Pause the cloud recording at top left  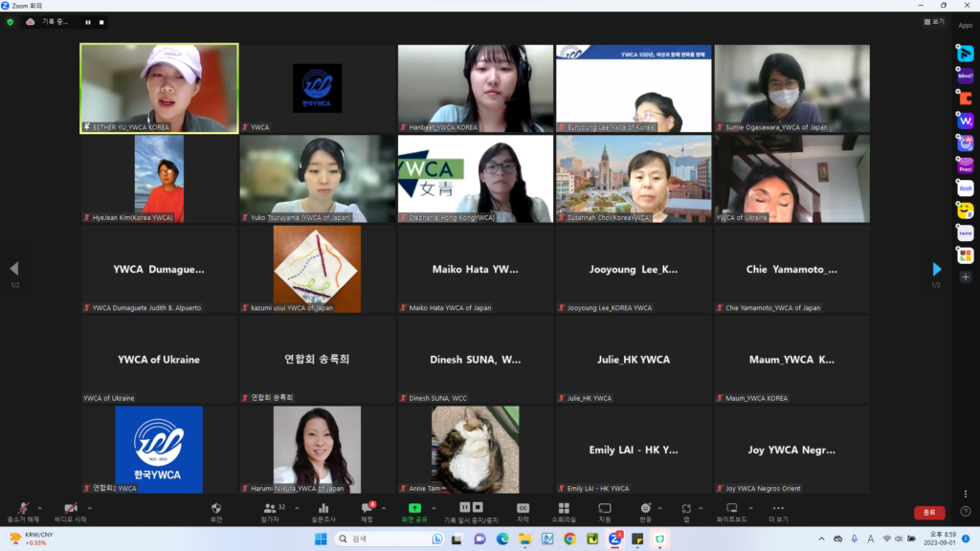point(88,21)
